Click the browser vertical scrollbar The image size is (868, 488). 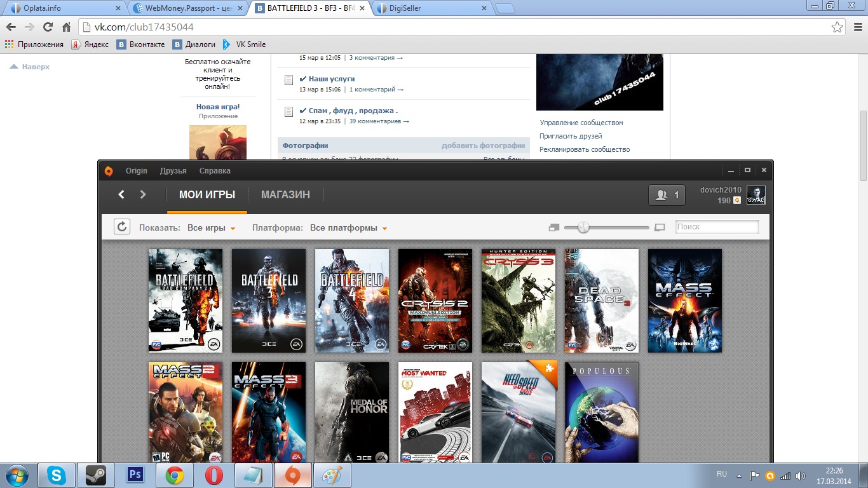point(863,145)
